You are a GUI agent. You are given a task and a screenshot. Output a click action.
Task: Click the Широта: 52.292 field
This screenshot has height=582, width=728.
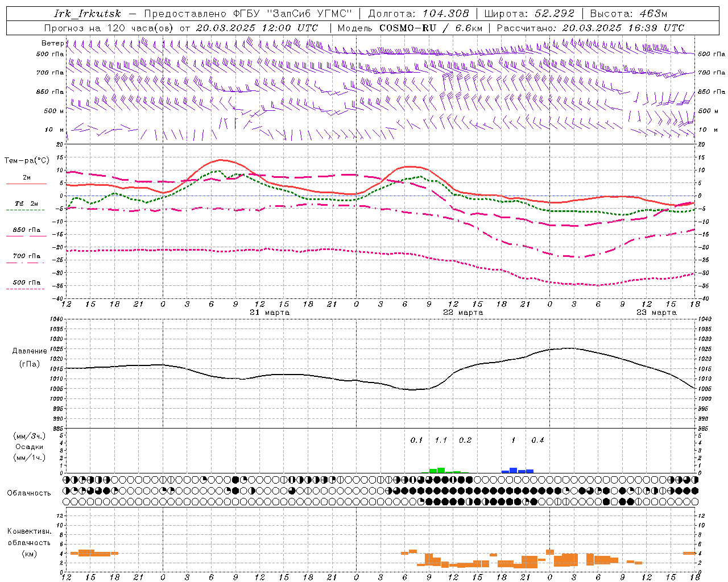tap(530, 14)
